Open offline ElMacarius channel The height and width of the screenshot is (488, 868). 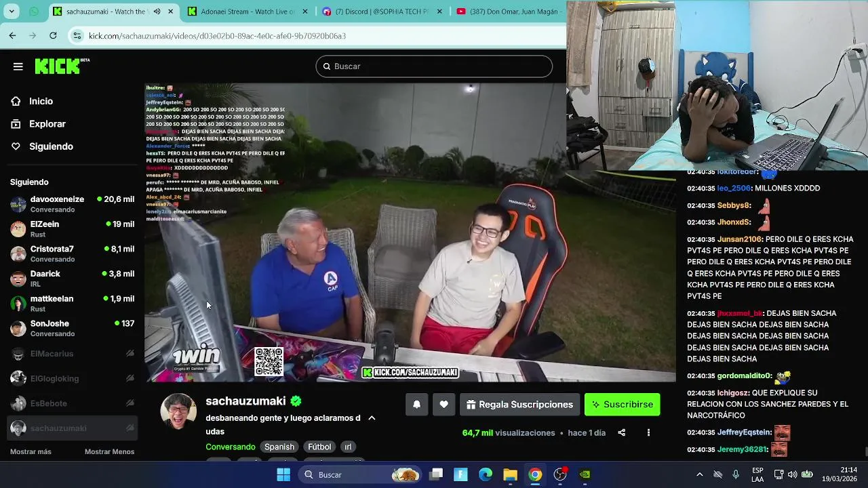pos(72,354)
